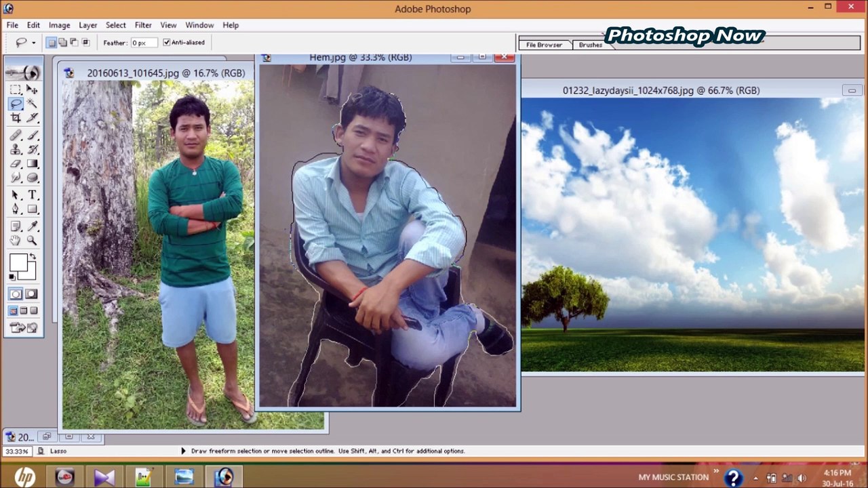
Task: Click the foreground color swatch
Action: [x=18, y=262]
